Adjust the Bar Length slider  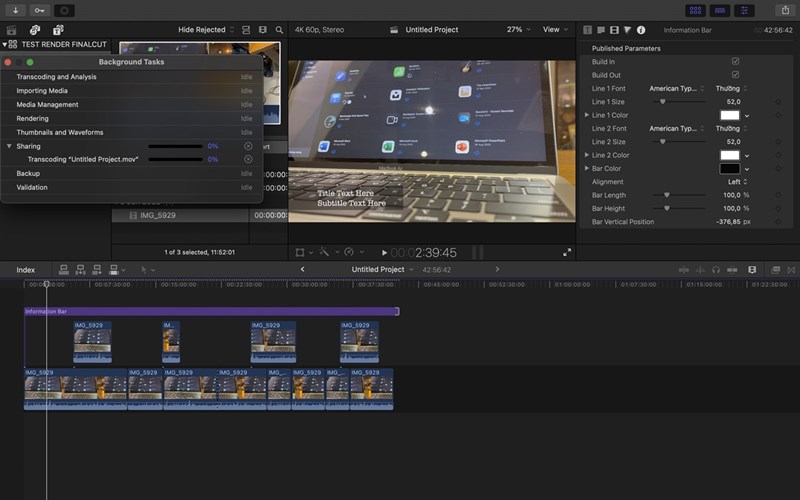pos(667,195)
